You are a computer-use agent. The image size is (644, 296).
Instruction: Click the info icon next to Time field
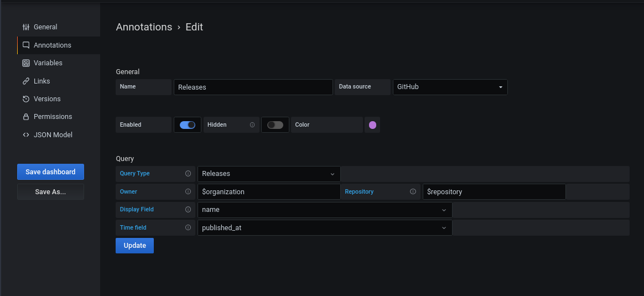pos(188,227)
